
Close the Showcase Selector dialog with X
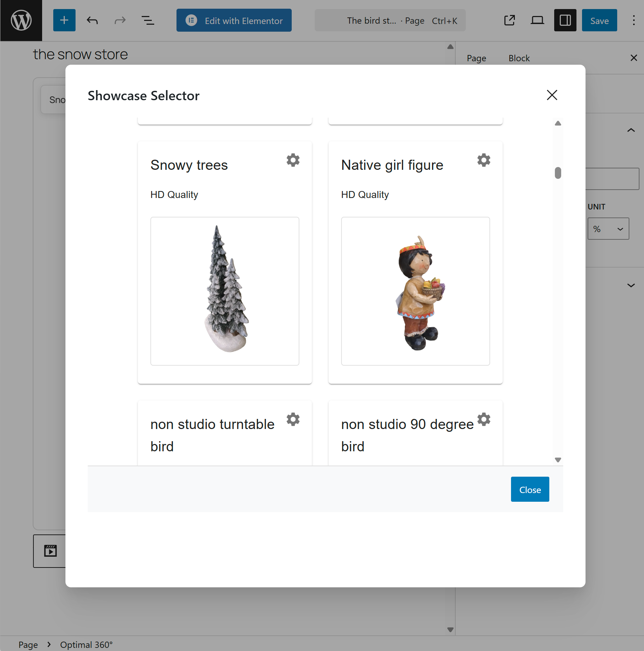552,95
